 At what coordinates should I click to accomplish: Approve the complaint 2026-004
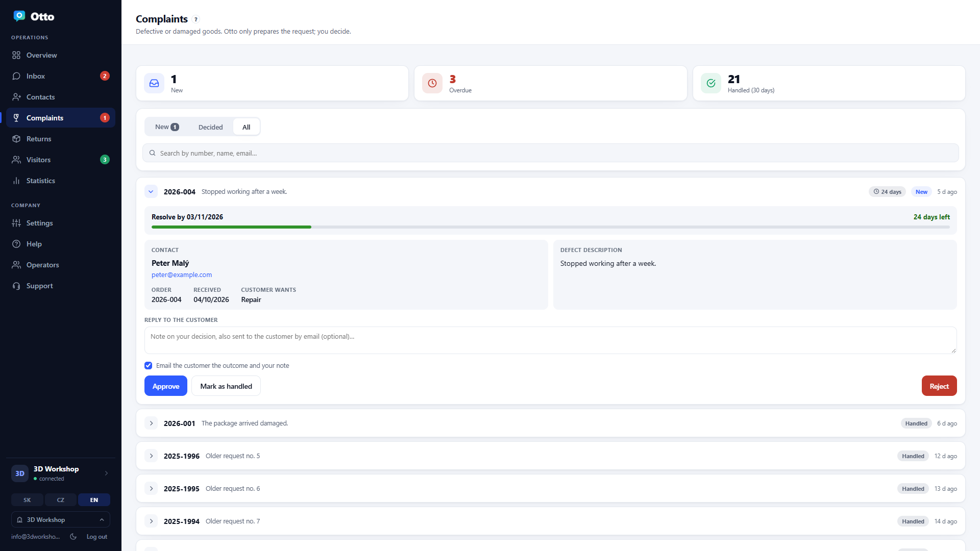click(166, 386)
